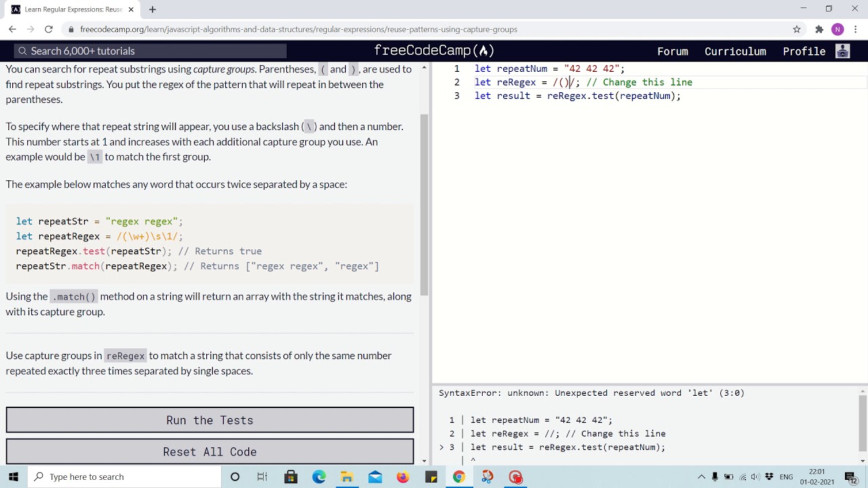Open Sticky Notes from taskbar
Viewport: 868px width, 488px height.
point(431,476)
